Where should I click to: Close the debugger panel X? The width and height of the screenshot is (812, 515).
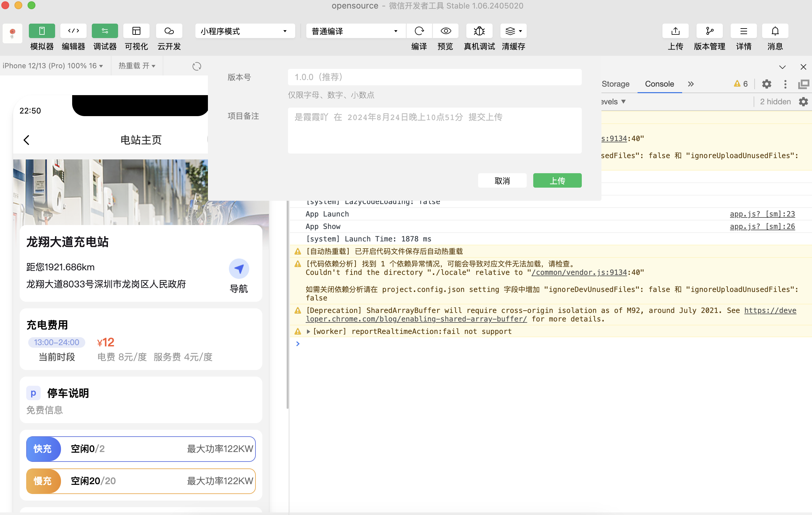[x=803, y=67]
